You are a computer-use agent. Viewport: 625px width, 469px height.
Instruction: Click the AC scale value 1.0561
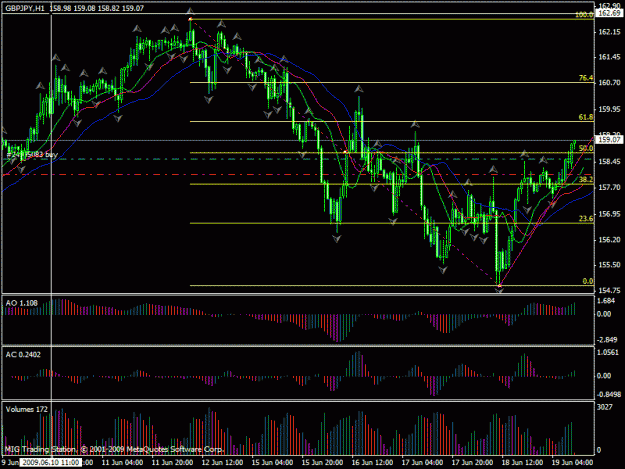(607, 353)
